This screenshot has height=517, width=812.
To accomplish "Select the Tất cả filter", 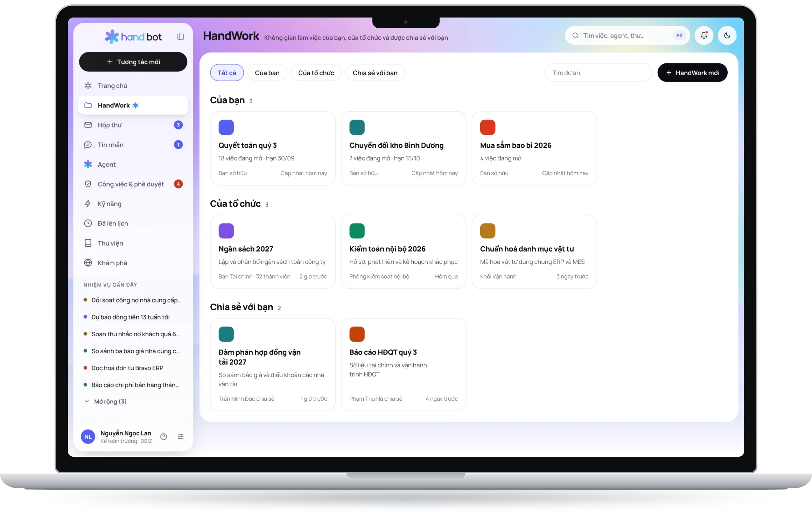I will (227, 73).
